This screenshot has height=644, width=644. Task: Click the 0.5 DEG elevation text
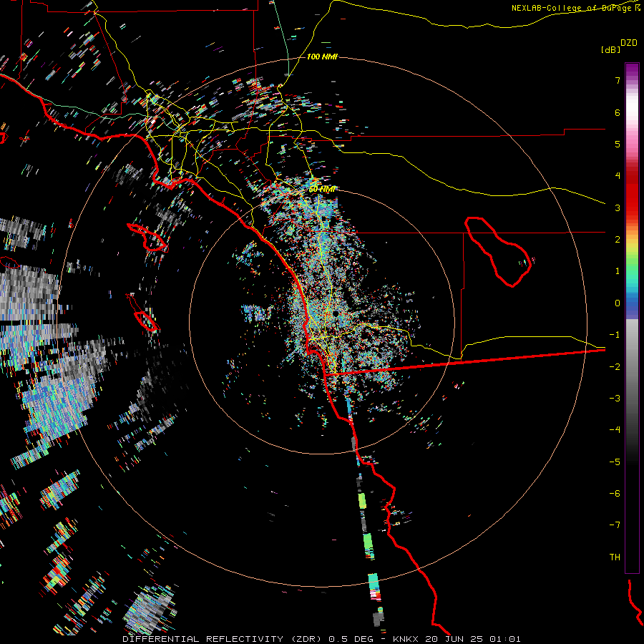[x=351, y=639]
